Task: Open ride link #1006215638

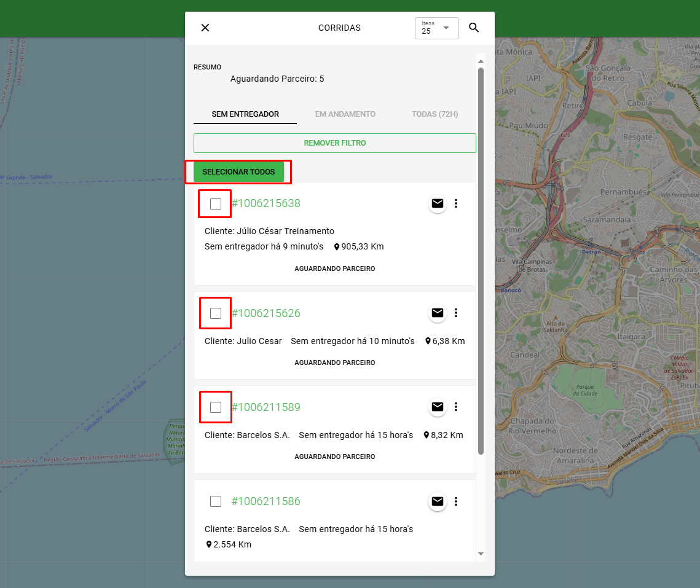Action: pyautogui.click(x=265, y=203)
